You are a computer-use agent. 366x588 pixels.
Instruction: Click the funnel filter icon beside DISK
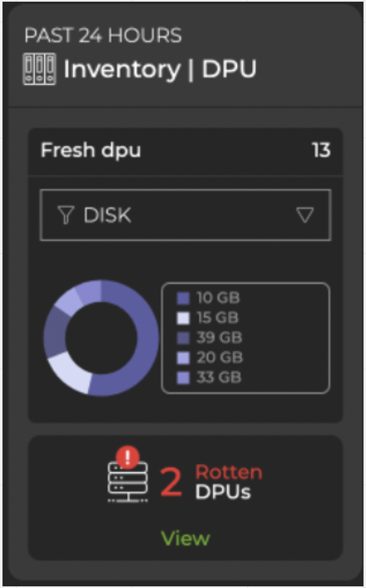pyautogui.click(x=66, y=215)
